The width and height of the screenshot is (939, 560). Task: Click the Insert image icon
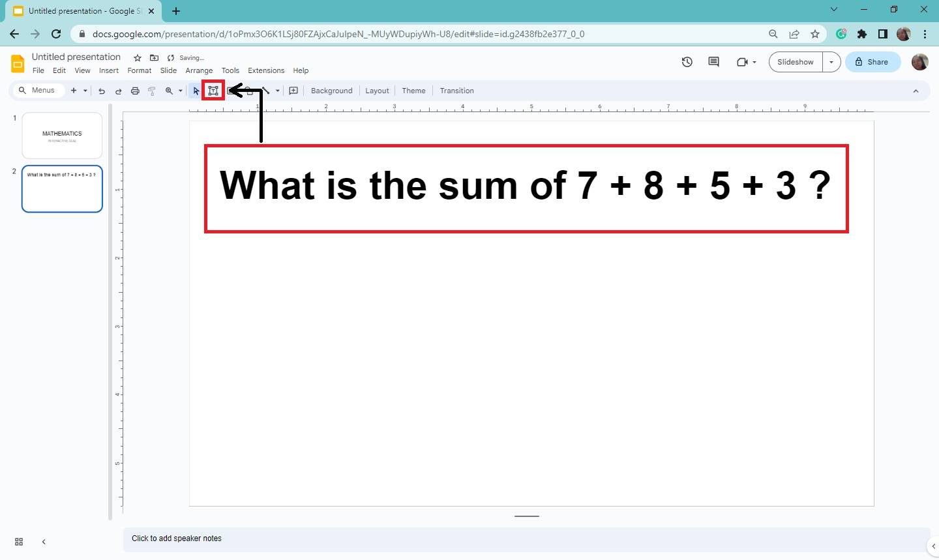(230, 91)
